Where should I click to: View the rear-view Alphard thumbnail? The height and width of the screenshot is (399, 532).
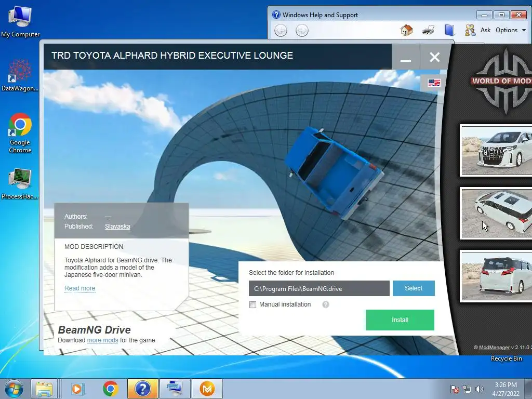click(x=496, y=276)
